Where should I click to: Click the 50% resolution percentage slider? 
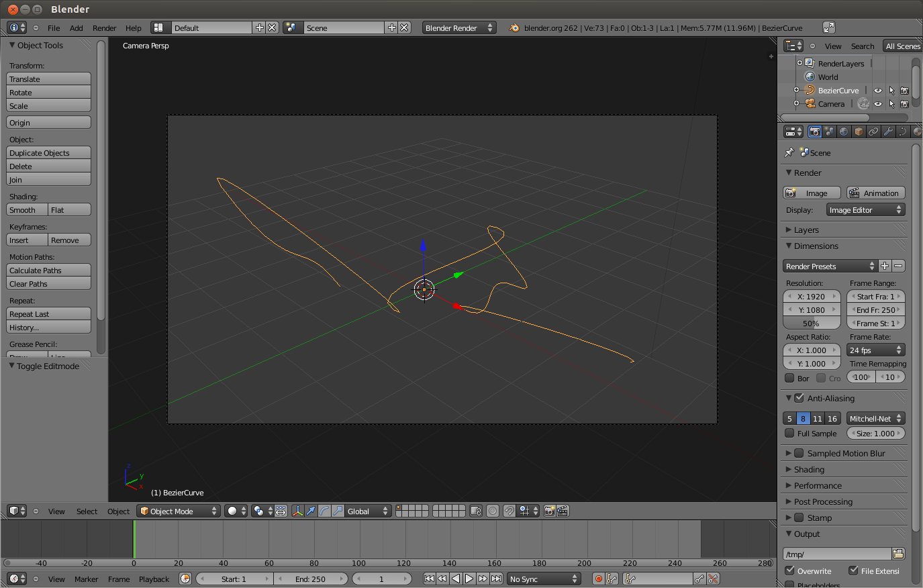click(811, 323)
